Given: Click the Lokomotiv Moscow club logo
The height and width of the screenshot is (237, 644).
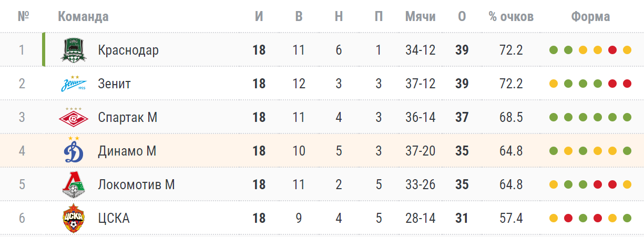Looking at the screenshot, I should click(x=73, y=184).
